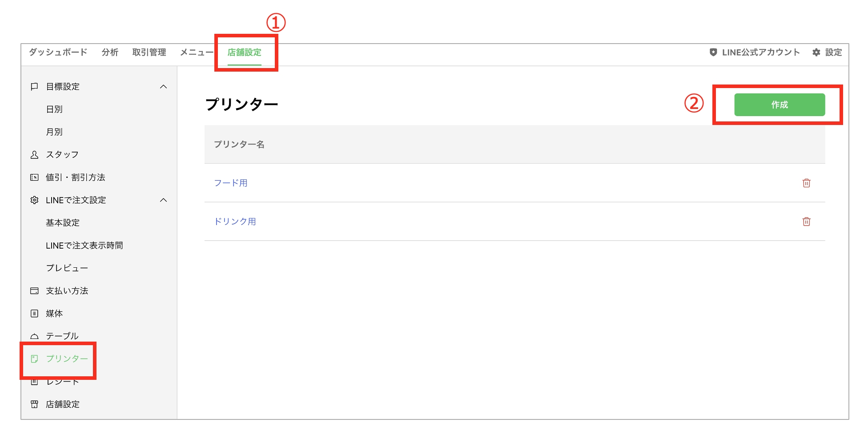This screenshot has height=435, width=868.
Task: Select 日別 under 目標設定
Action: click(x=54, y=109)
